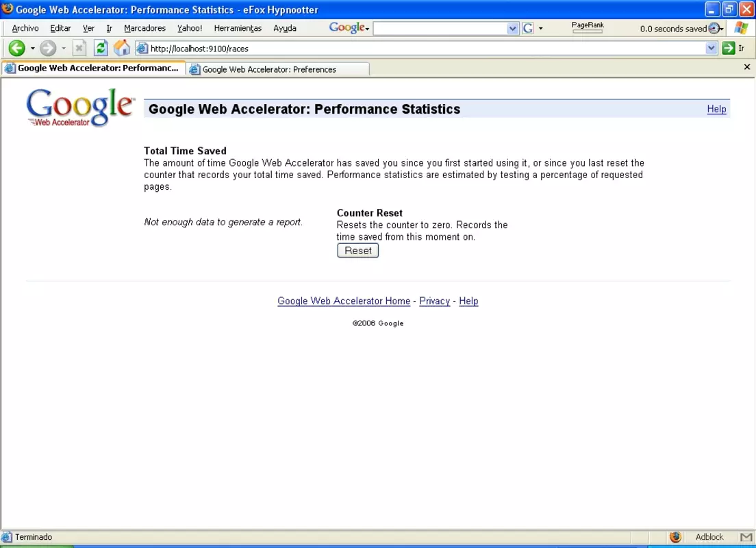The height and width of the screenshot is (548, 756).
Task: Go back using the green Back arrow
Action: (x=17, y=48)
